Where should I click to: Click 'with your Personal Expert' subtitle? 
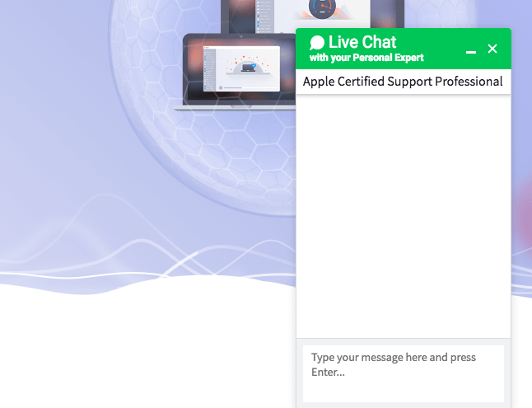click(366, 58)
